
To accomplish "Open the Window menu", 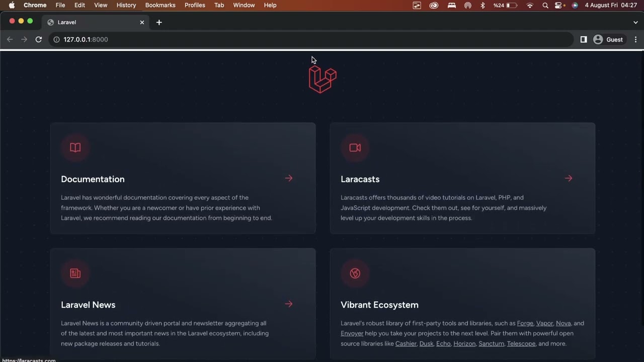I will coord(244,5).
